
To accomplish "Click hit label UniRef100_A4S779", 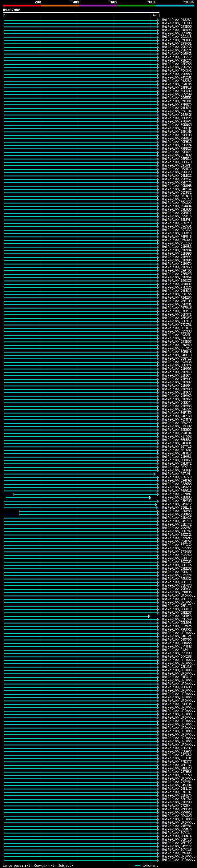I will click(176, 521).
